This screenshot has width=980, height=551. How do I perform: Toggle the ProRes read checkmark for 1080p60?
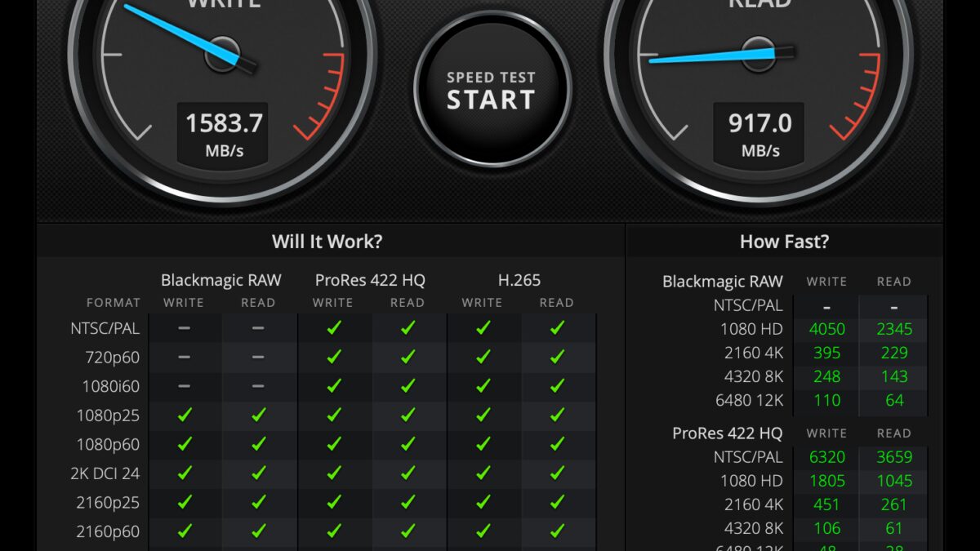click(408, 444)
